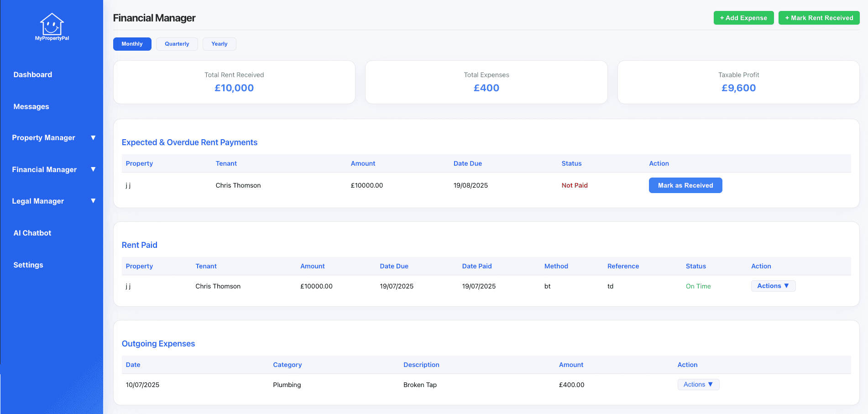This screenshot has height=414, width=868.
Task: Click the Method column header
Action: 556,266
